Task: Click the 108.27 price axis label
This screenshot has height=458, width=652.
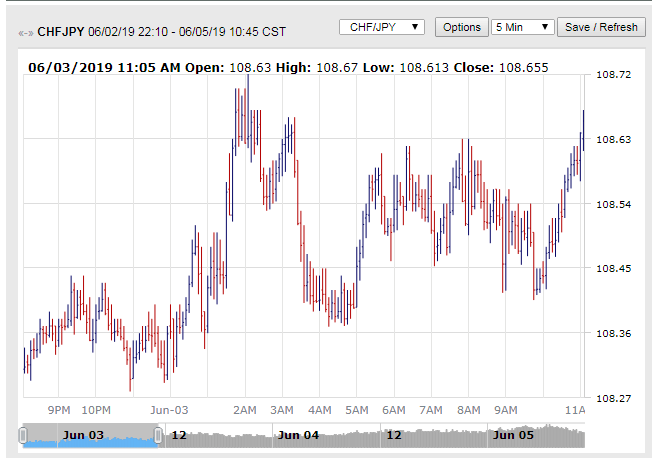Action: point(613,398)
